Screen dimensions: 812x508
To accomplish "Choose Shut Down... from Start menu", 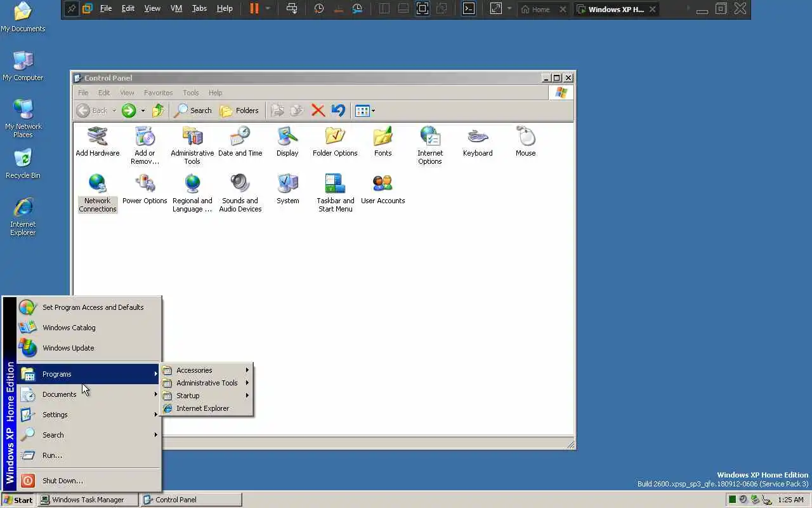I will [88, 481].
